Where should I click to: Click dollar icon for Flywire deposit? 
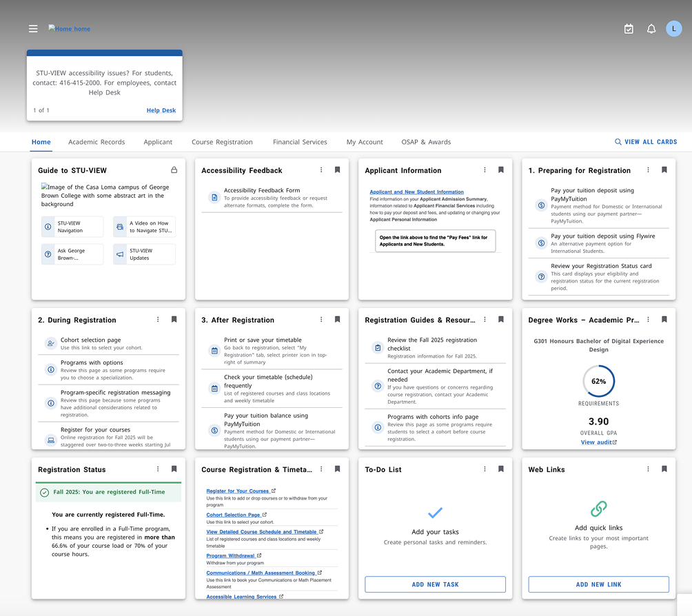541,243
